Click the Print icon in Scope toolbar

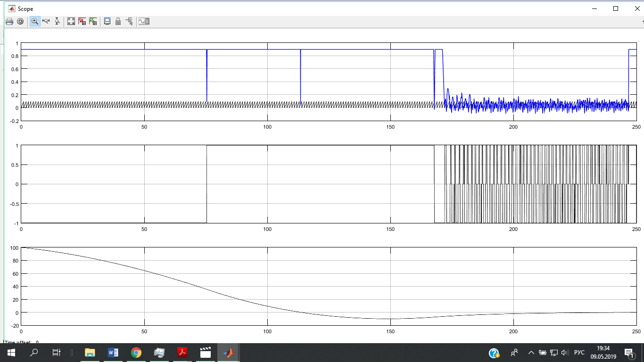click(9, 21)
